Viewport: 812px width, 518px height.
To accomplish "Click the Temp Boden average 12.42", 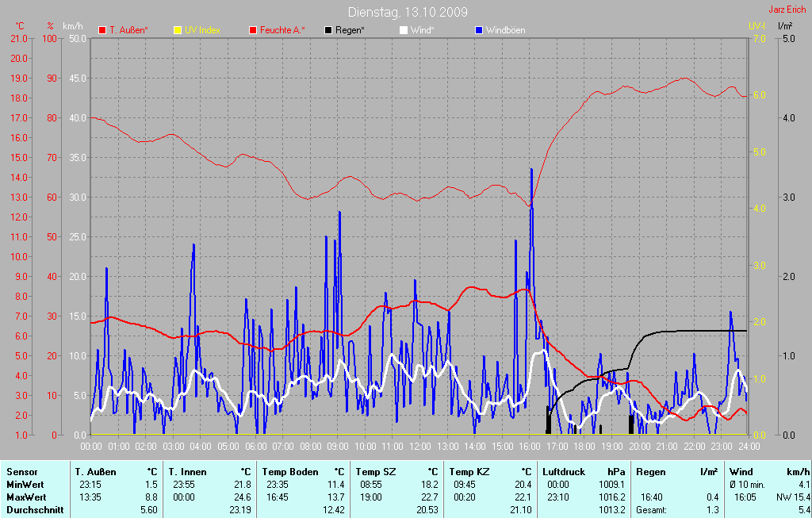I will pyautogui.click(x=334, y=510).
